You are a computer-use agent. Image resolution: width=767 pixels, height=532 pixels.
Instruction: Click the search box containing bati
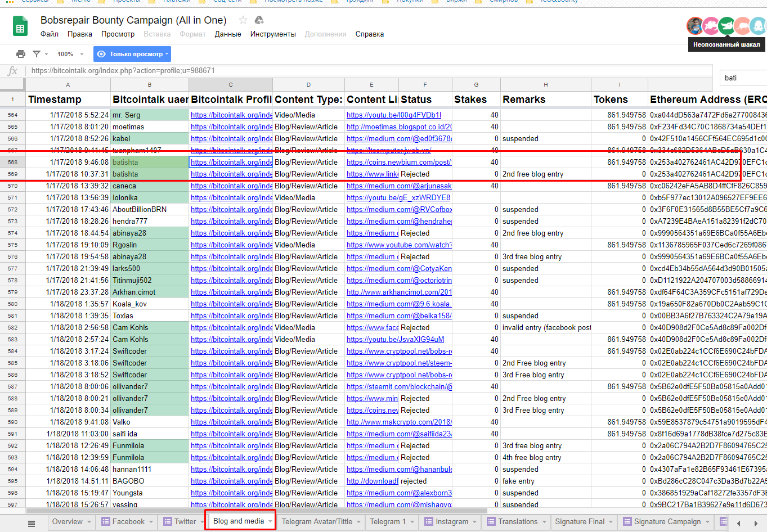coord(743,78)
